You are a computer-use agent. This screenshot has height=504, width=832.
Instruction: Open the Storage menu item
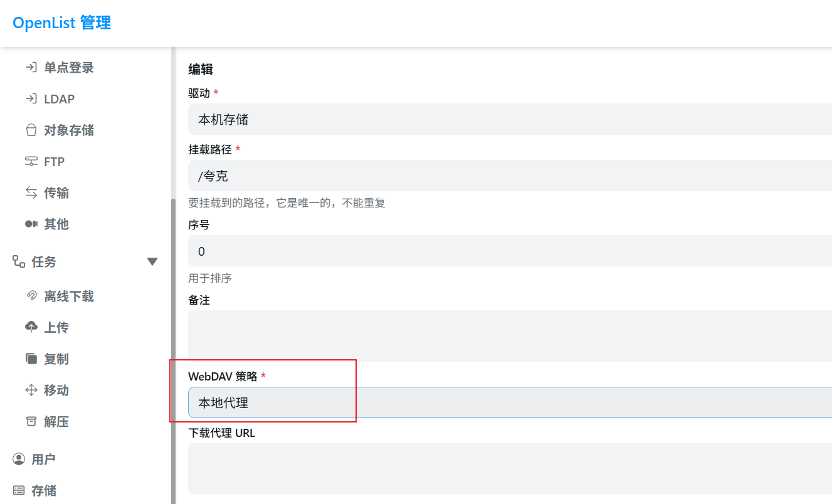[43, 490]
